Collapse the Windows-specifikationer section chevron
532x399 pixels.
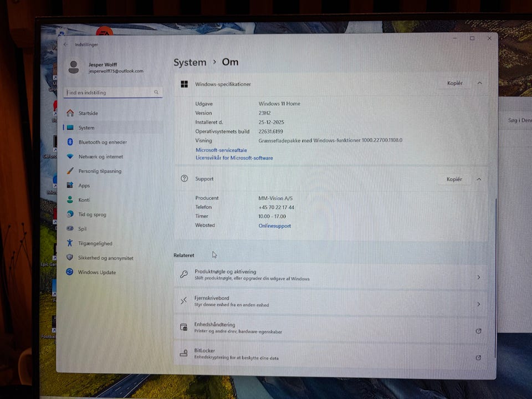pyautogui.click(x=479, y=83)
